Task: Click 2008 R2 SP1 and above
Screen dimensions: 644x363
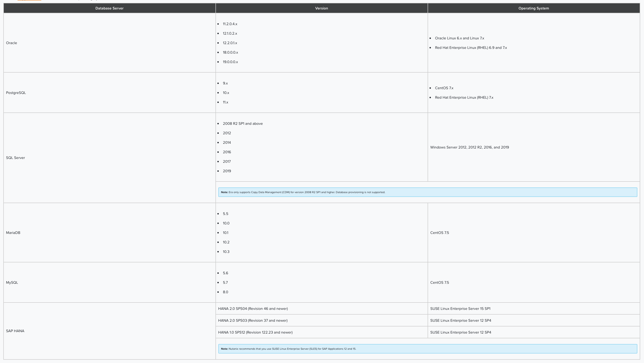Action: (x=243, y=124)
